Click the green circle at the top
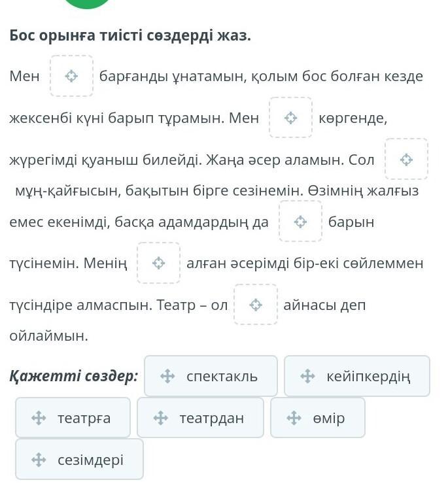Screen dimensions: 448x495 87,3
